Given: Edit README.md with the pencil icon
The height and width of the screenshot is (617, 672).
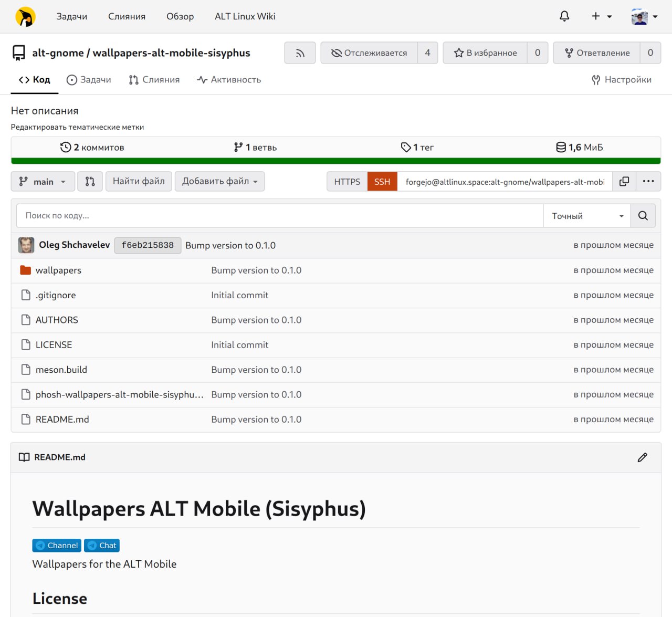Looking at the screenshot, I should [642, 457].
